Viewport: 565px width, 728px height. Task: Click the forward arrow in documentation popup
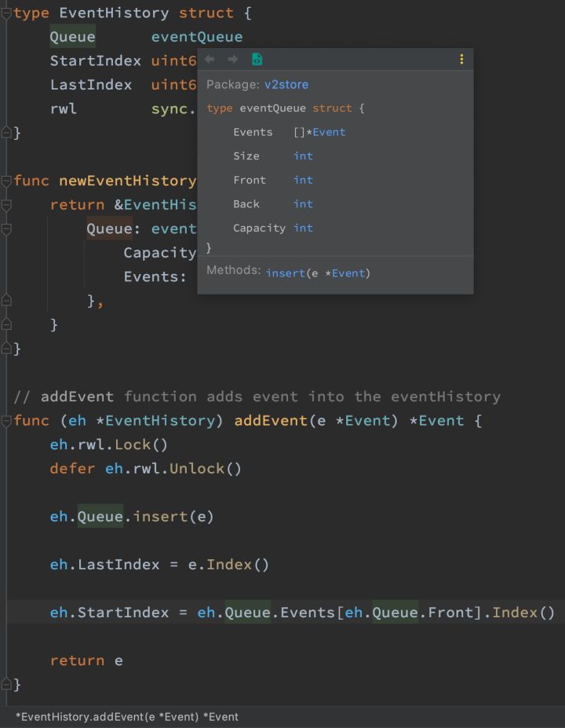(232, 60)
